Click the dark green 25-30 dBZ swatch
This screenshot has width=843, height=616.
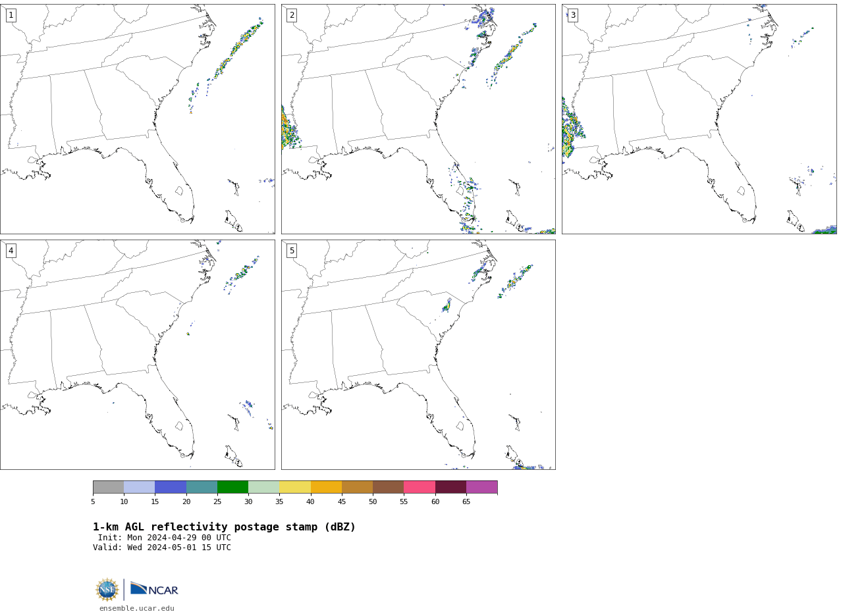[x=232, y=487]
